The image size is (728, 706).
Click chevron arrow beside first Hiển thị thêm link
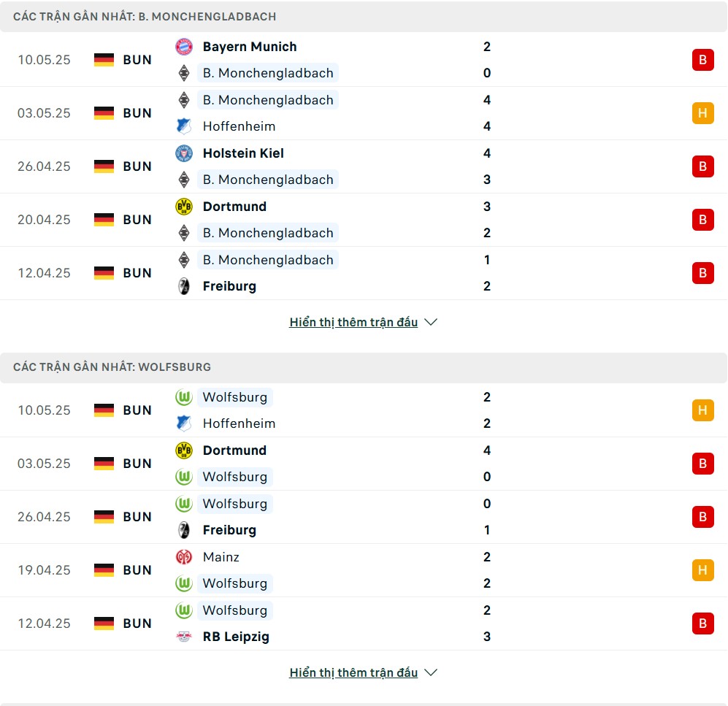pyautogui.click(x=431, y=322)
